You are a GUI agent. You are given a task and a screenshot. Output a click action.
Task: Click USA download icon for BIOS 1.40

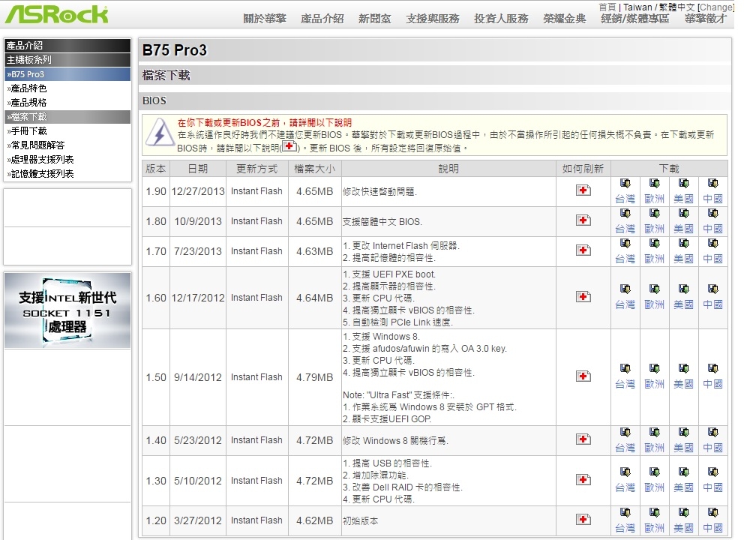[684, 432]
